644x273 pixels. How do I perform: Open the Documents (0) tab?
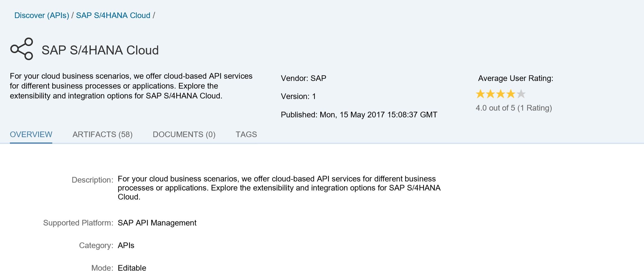tap(184, 134)
